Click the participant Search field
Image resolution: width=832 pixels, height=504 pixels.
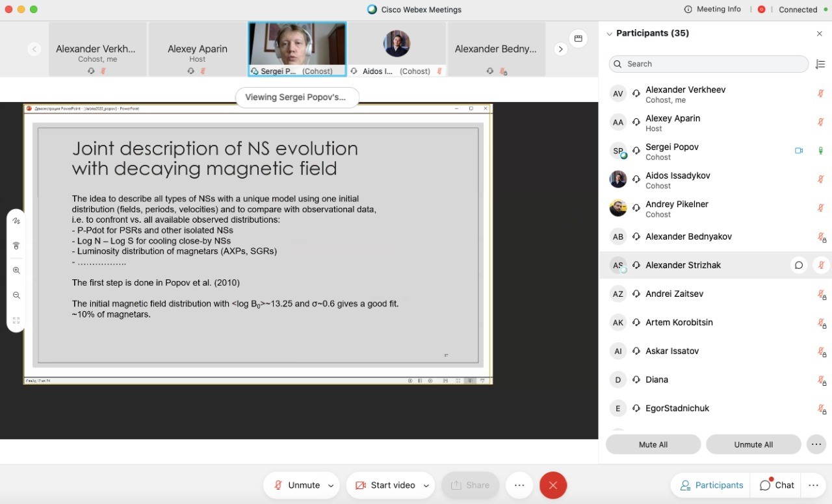pyautogui.click(x=708, y=64)
